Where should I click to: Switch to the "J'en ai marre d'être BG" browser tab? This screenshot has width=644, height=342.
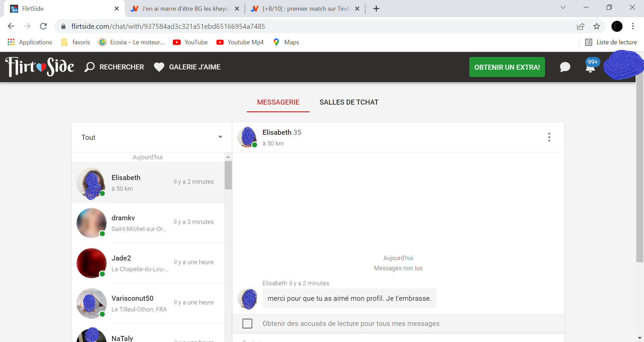(x=184, y=9)
